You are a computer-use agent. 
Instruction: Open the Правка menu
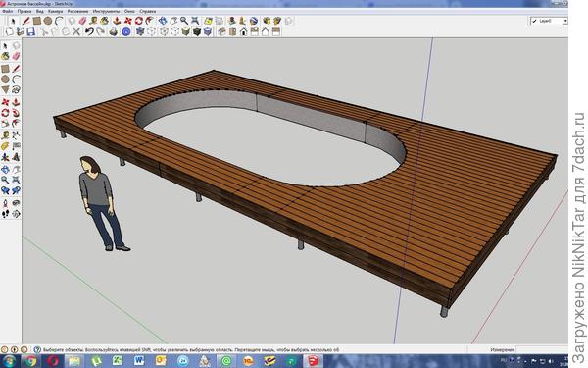coord(24,11)
